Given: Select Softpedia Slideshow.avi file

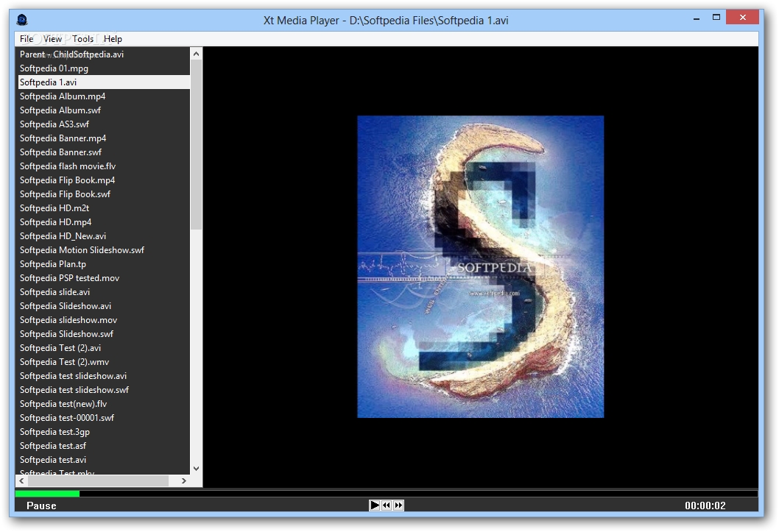Looking at the screenshot, I should (x=104, y=305).
